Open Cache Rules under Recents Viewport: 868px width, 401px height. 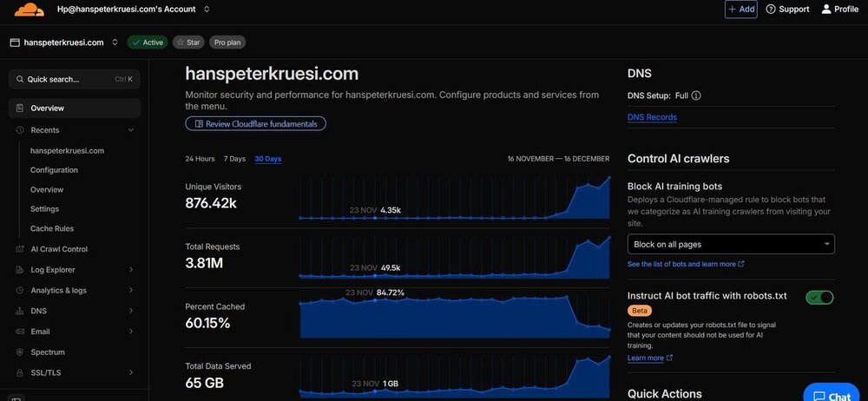51,228
